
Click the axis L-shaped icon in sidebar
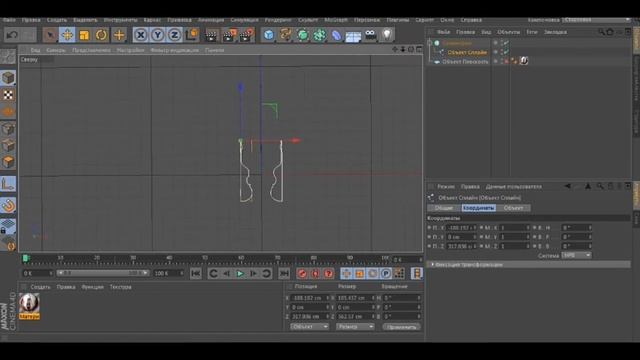8,184
